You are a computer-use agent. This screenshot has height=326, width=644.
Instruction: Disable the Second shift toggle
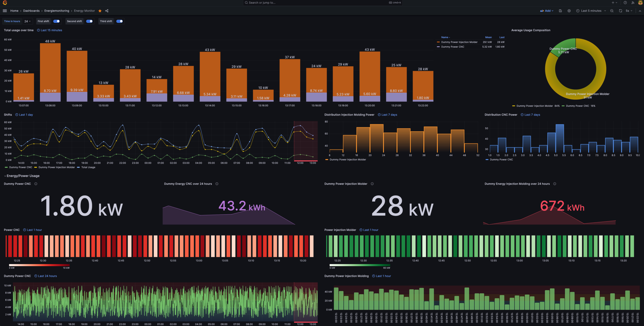(x=89, y=21)
